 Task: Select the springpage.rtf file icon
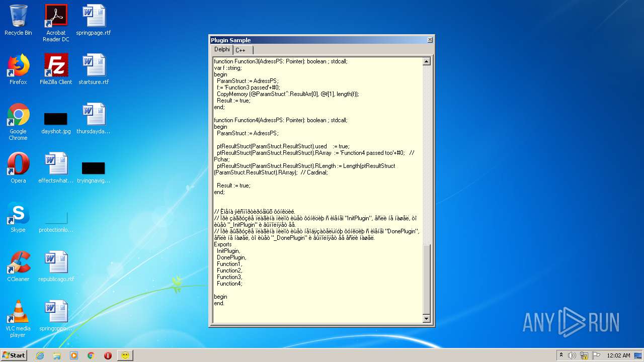pos(94,21)
